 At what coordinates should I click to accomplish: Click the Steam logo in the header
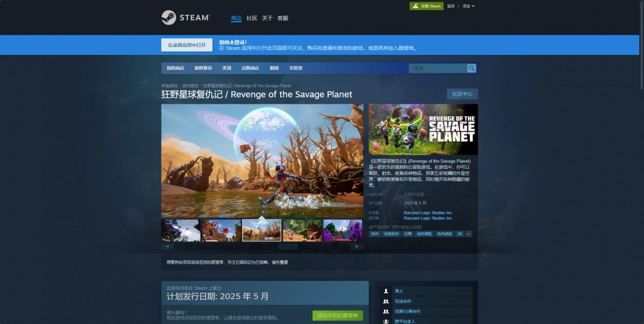(x=185, y=18)
